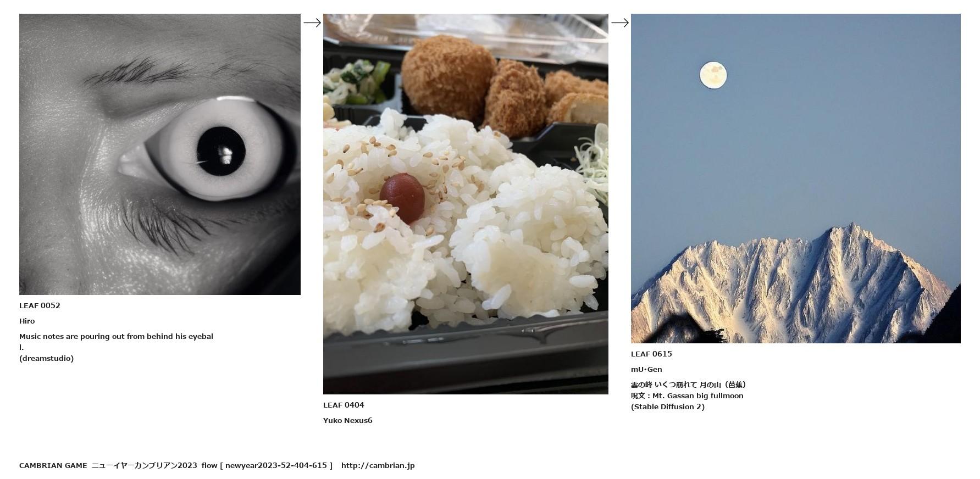Screen dimensions: 980x479
Task: Click the (Stable Diffusion 2) caption
Action: [667, 406]
